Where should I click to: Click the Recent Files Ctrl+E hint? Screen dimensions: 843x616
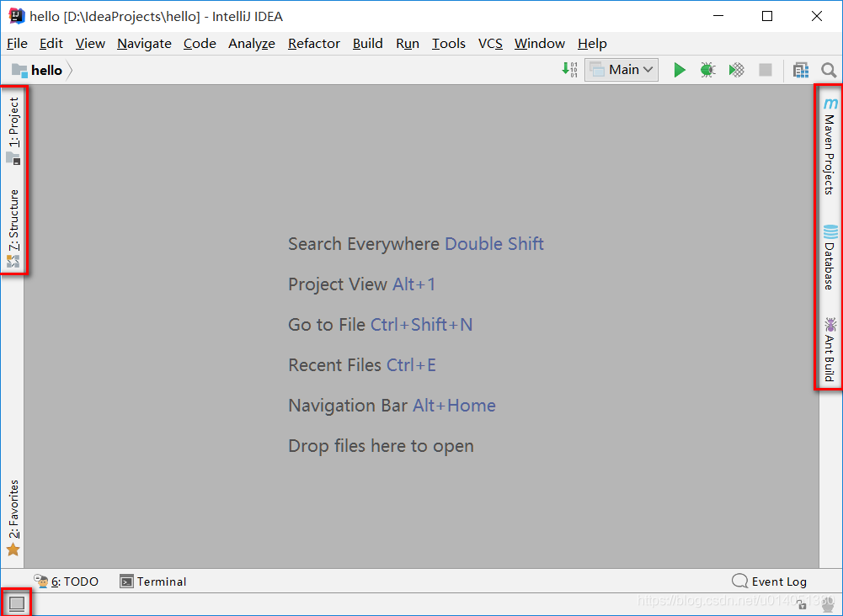click(x=362, y=365)
